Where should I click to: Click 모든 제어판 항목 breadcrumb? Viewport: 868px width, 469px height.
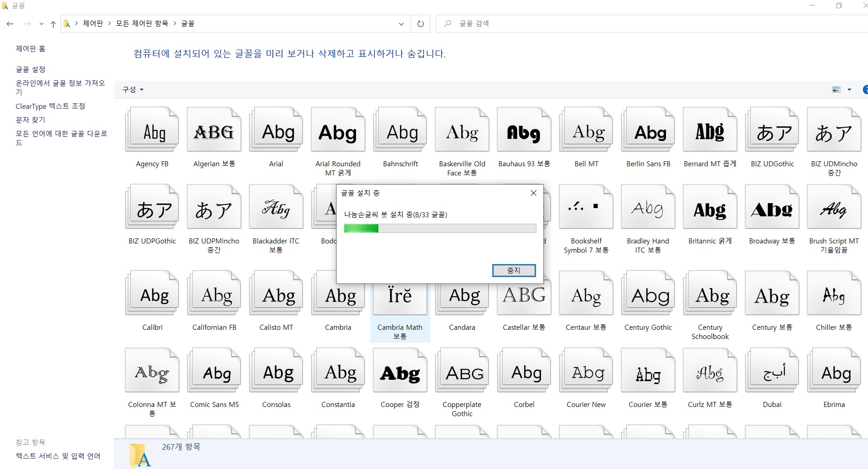142,23
